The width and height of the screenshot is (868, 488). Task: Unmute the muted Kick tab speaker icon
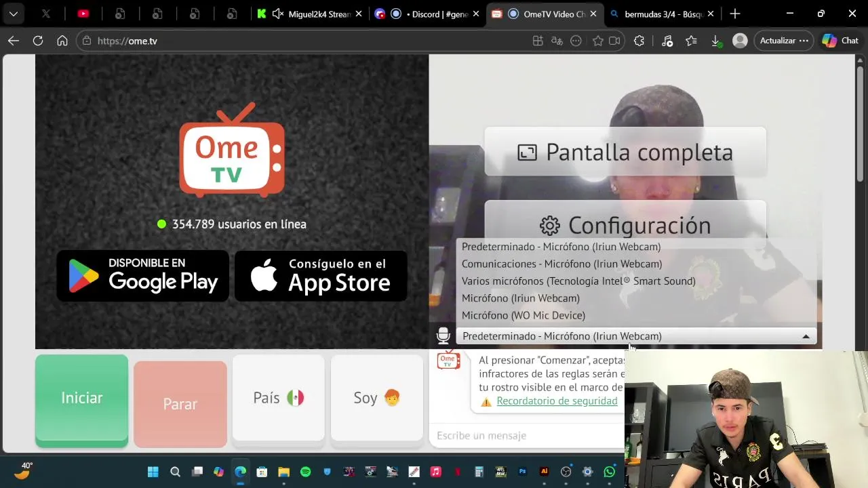pyautogui.click(x=277, y=14)
